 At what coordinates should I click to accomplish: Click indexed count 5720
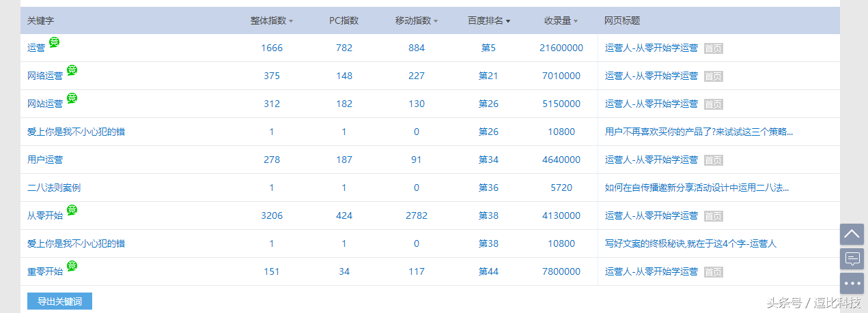coord(561,188)
